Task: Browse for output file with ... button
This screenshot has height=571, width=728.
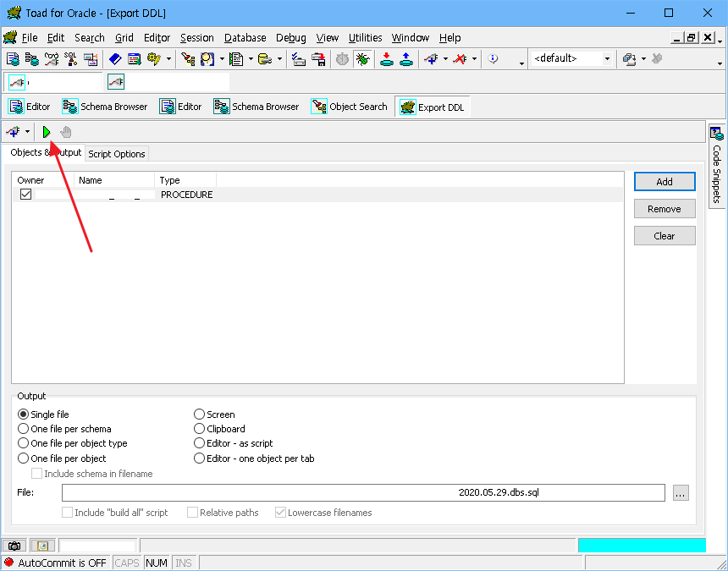Action: pos(681,493)
